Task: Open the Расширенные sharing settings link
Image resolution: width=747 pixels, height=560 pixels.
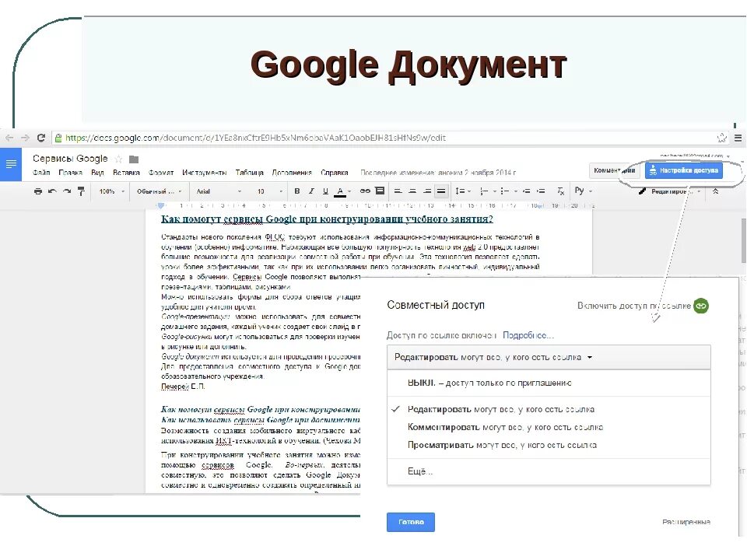Action: tap(686, 522)
